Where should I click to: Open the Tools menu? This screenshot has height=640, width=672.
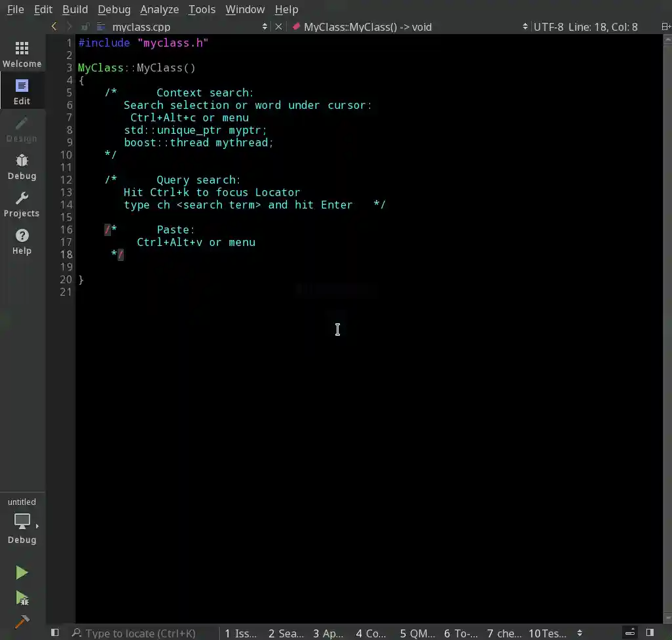[x=201, y=9]
